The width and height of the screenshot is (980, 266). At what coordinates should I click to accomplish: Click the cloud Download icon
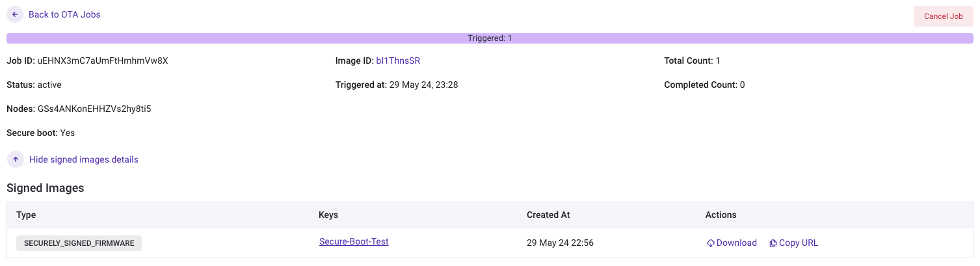coord(711,243)
